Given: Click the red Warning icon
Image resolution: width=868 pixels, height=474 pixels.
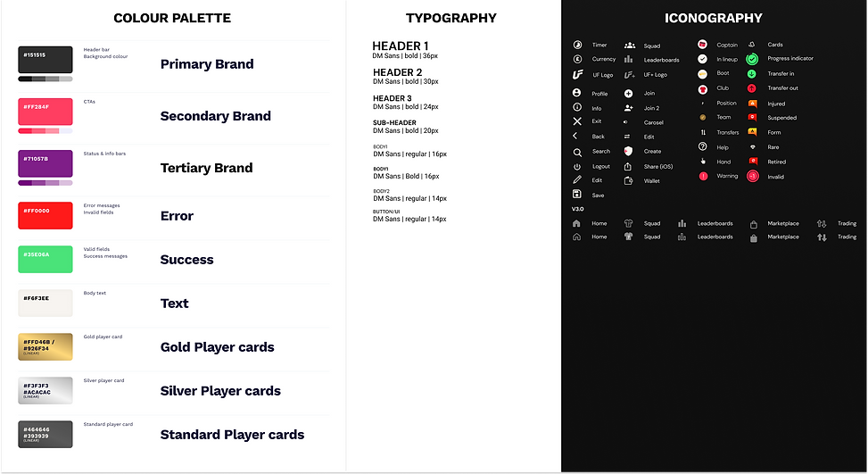Looking at the screenshot, I should 703,176.
